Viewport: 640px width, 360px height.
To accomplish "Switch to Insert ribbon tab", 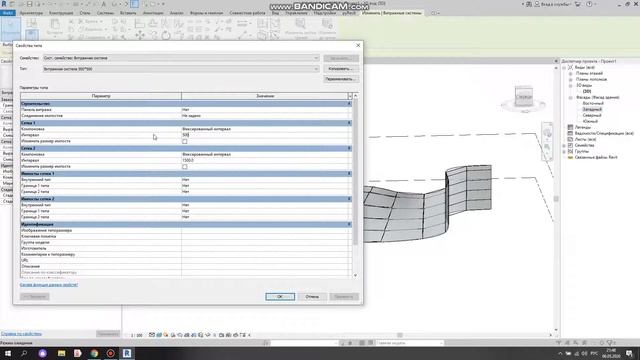I will coord(128,13).
